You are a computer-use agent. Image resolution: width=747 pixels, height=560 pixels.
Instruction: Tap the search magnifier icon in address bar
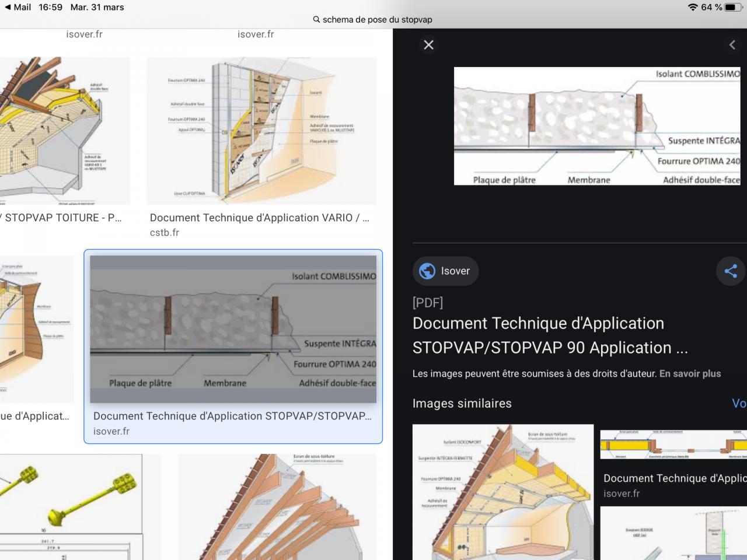[316, 19]
